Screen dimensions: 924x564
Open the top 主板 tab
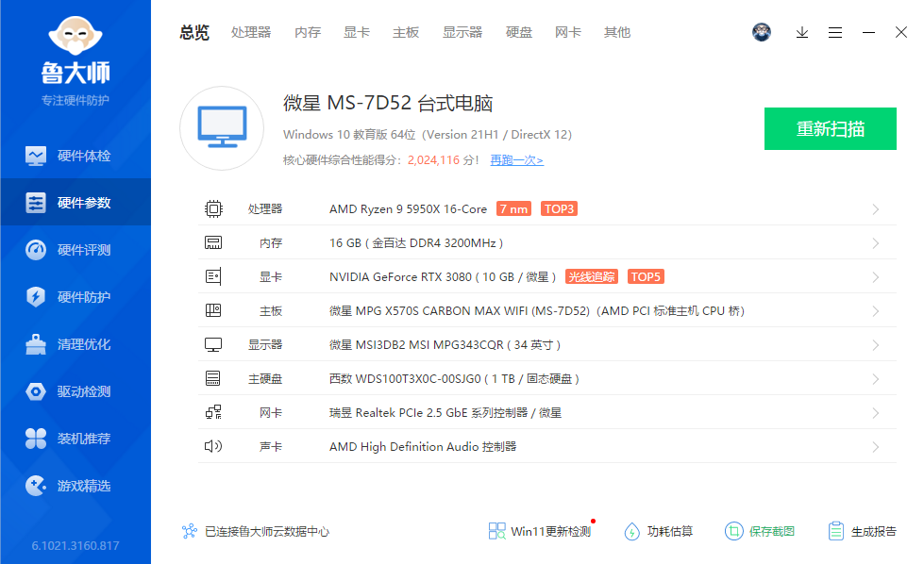(406, 32)
